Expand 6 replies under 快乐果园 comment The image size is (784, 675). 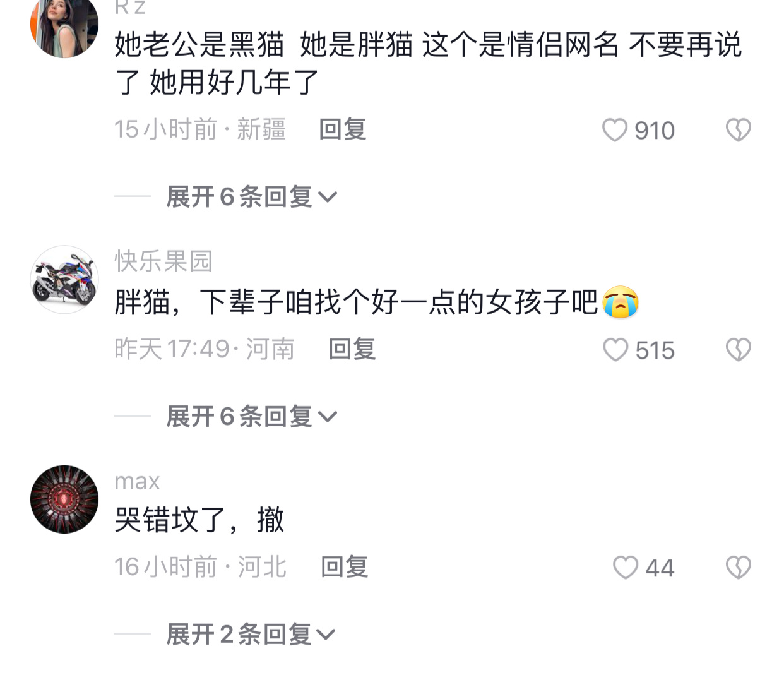pyautogui.click(x=251, y=417)
